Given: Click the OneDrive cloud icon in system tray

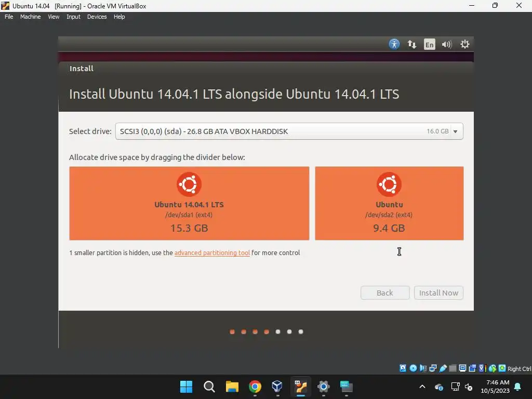Looking at the screenshot, I should click(438, 387).
